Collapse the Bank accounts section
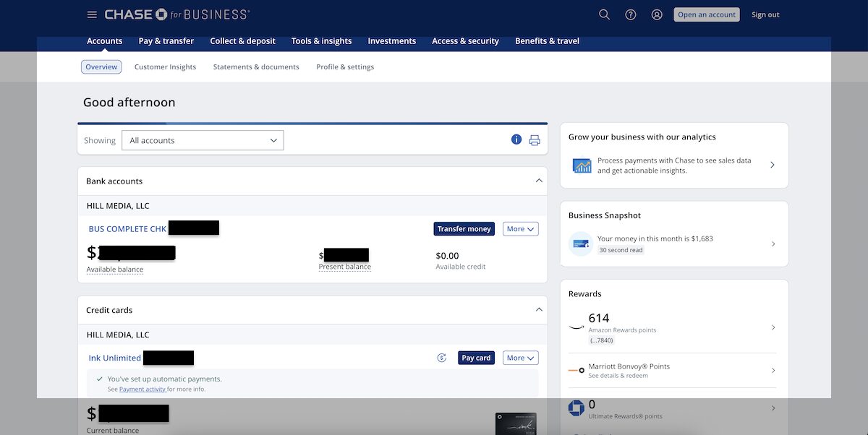 click(539, 181)
